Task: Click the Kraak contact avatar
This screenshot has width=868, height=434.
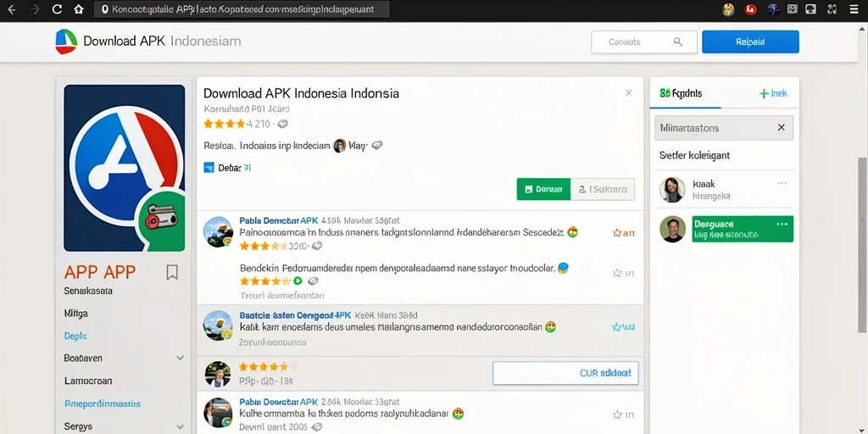Action: tap(672, 190)
